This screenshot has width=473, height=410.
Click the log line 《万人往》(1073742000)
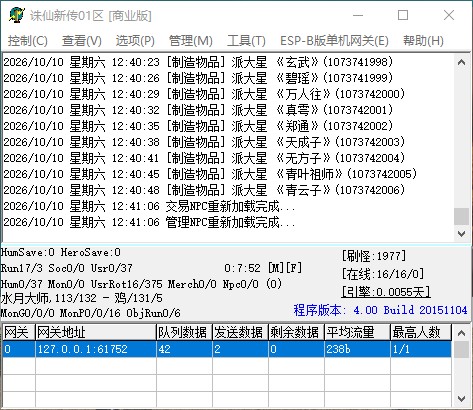pos(204,94)
